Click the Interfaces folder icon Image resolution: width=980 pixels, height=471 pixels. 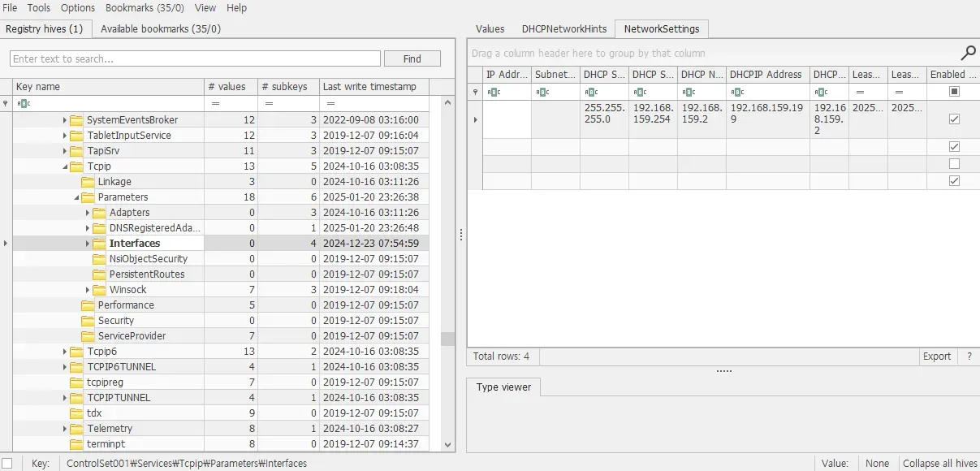99,244
